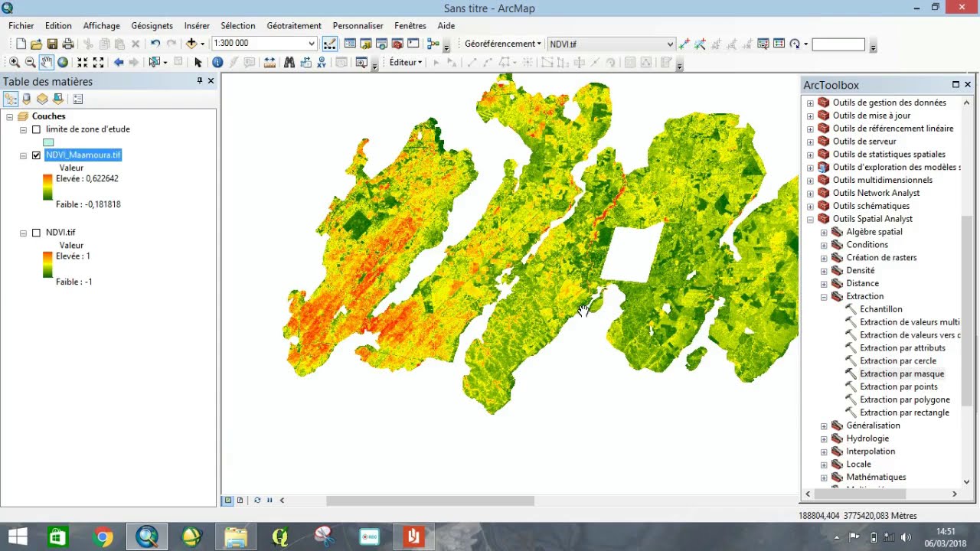
Task: Open the Measure tool
Action: click(x=269, y=63)
